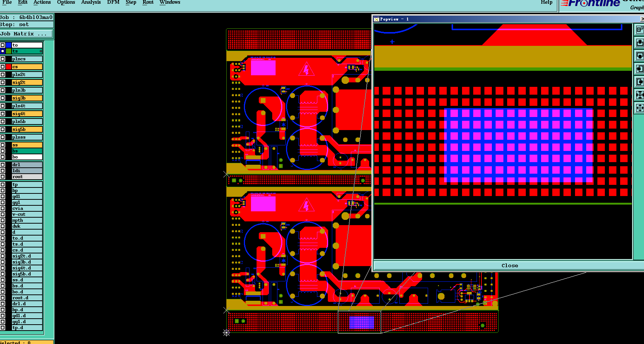
Task: Select the 'sig5b' layer name
Action: pos(27,129)
